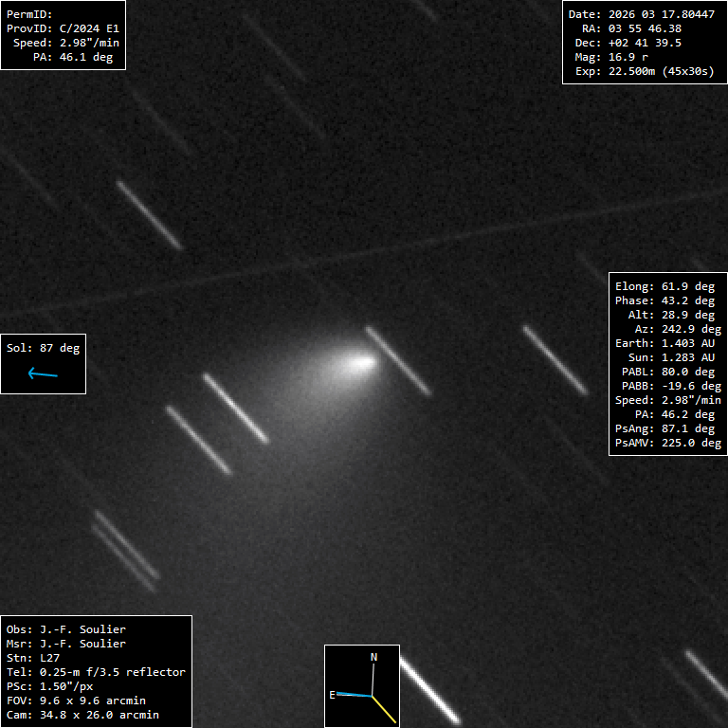Select the ProvID C/2024 E1 text

point(63,28)
